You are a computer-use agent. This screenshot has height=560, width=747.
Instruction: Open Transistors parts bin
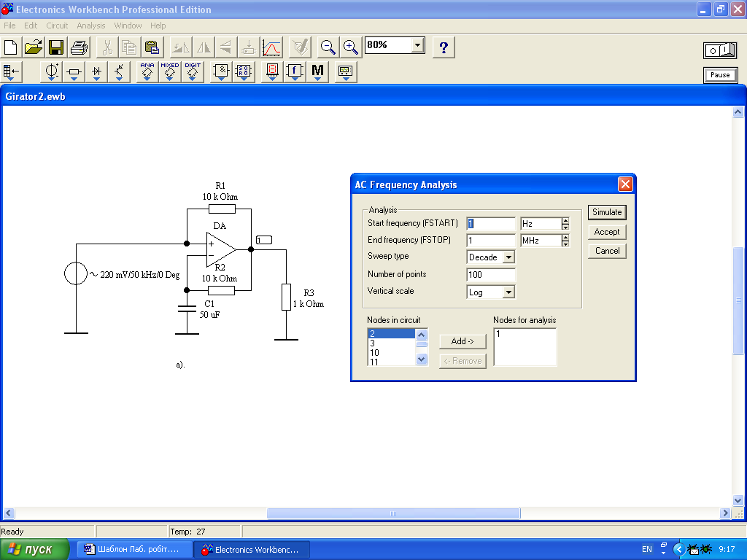(119, 72)
